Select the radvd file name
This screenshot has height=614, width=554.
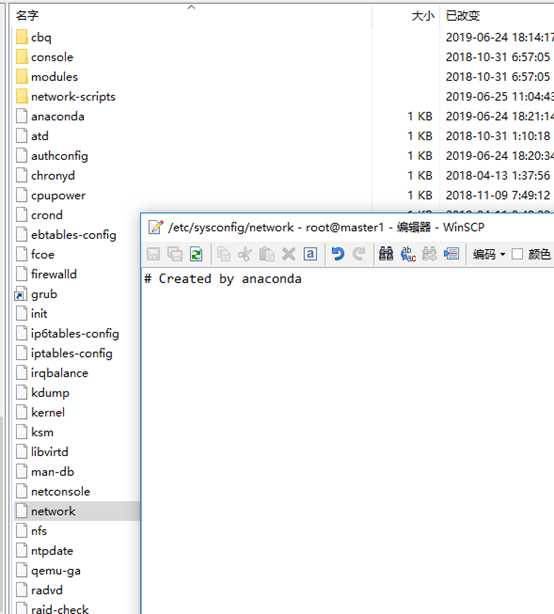47,590
